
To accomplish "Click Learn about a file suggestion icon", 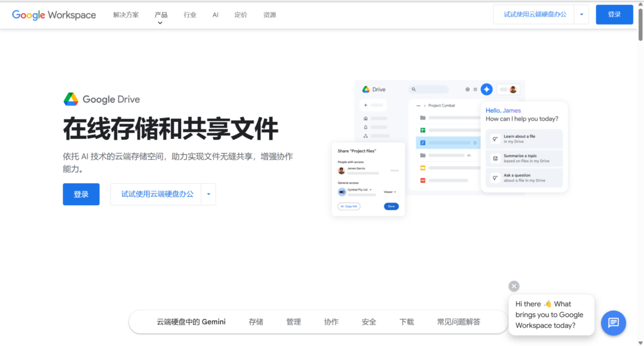I will coord(496,138).
